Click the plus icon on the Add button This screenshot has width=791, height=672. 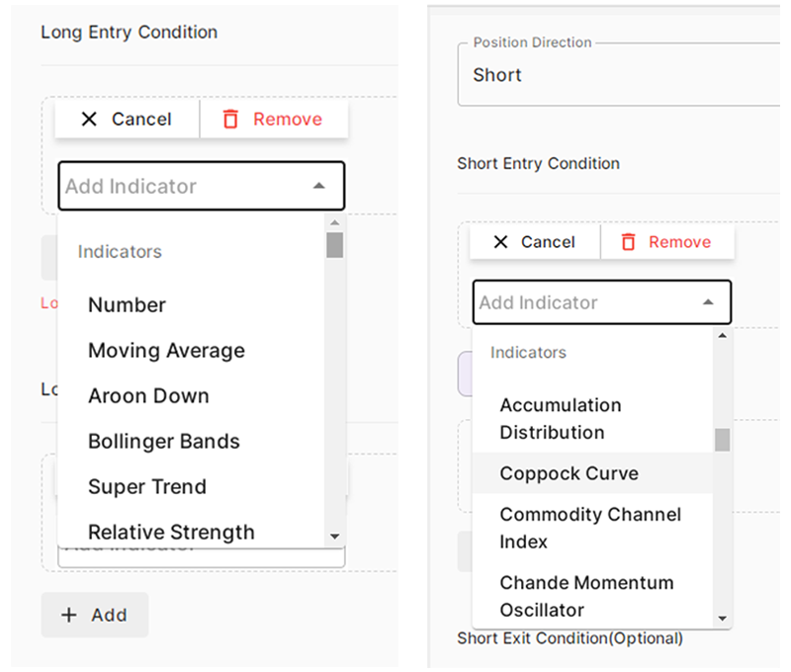point(69,615)
